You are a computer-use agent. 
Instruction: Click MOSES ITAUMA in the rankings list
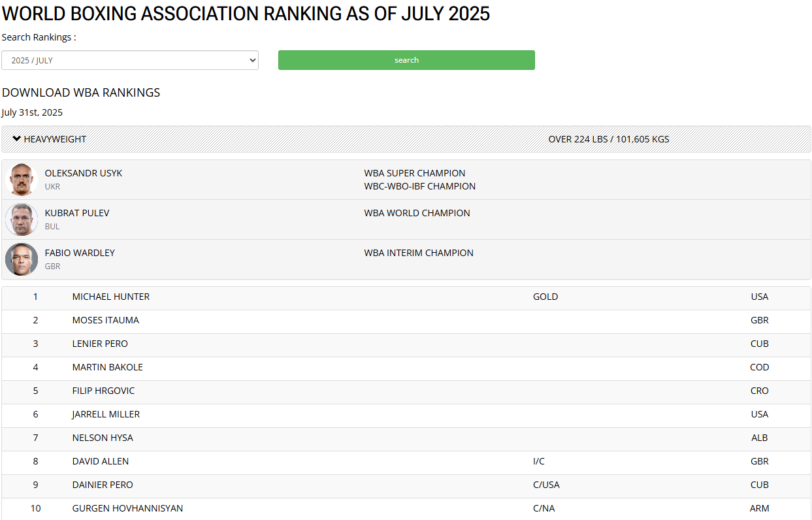(x=106, y=320)
